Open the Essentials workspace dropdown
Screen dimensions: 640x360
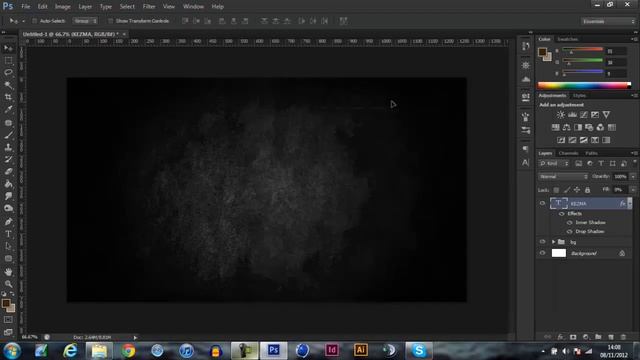[x=608, y=21]
